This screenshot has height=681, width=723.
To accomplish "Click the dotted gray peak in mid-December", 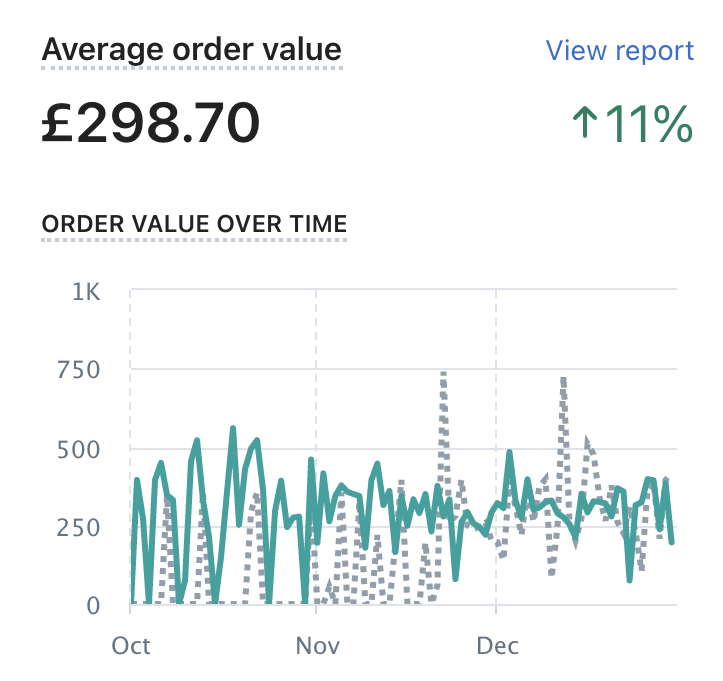I will coord(564,380).
